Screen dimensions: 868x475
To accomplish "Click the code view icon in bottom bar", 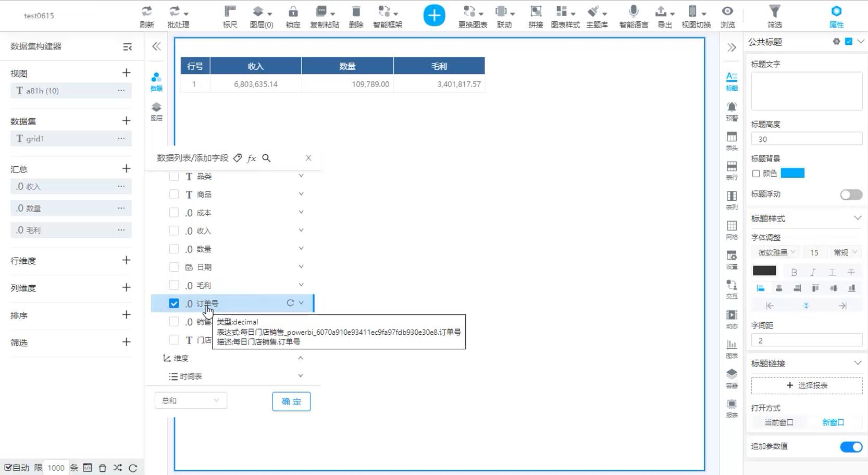I will [x=88, y=468].
